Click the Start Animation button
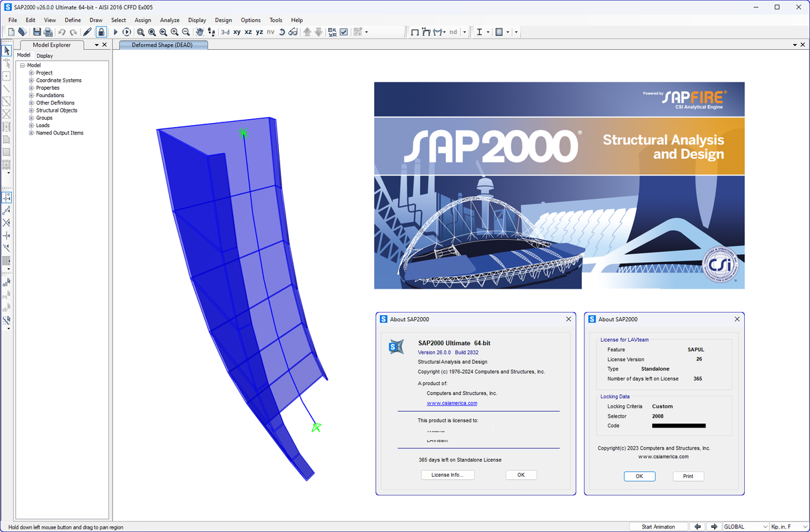Image resolution: width=810 pixels, height=532 pixels. coord(658,527)
